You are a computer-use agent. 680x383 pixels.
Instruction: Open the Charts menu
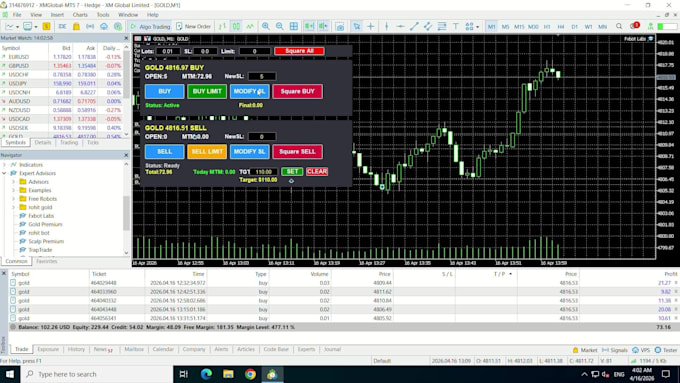(80, 15)
